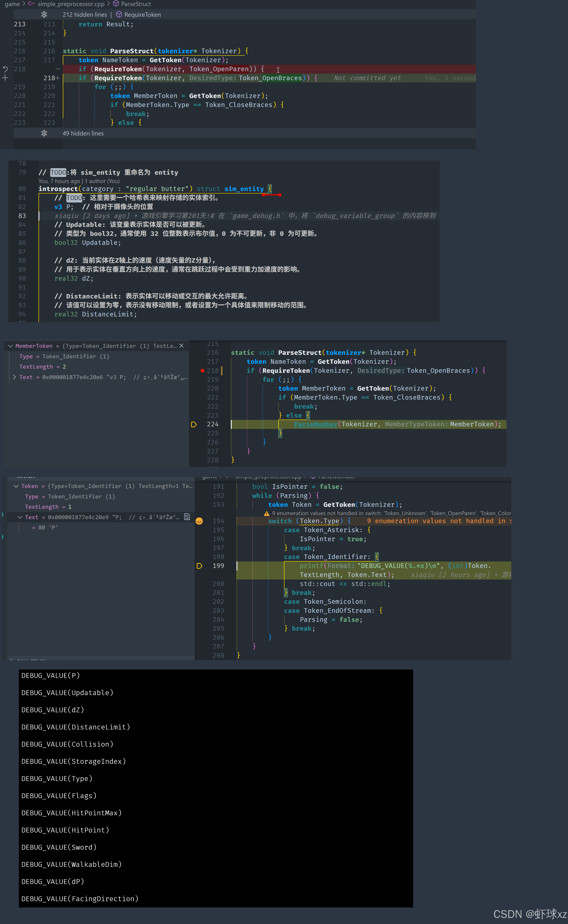Click DEBUG_VALUE(StorageIndex) line in terminal output
The image size is (568, 924).
(x=74, y=761)
